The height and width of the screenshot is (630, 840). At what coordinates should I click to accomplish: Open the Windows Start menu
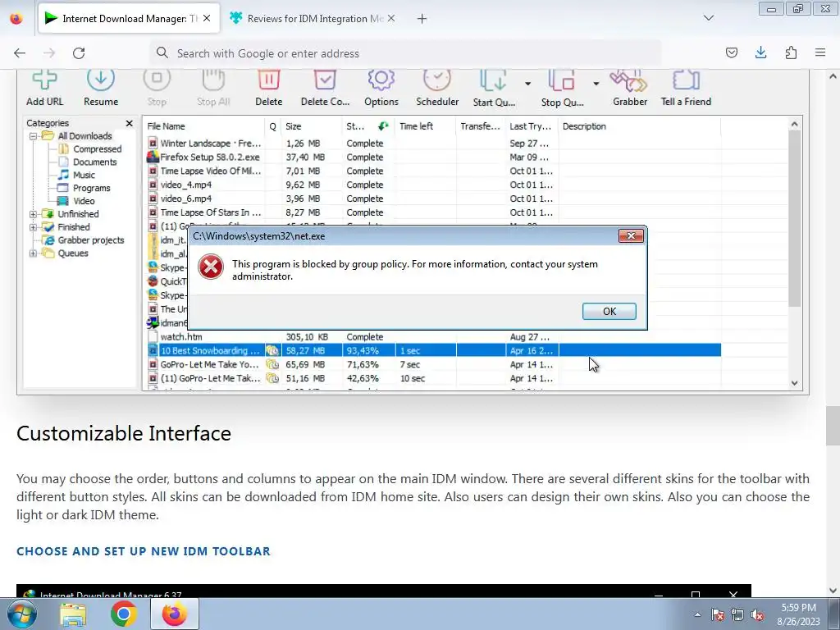22,614
